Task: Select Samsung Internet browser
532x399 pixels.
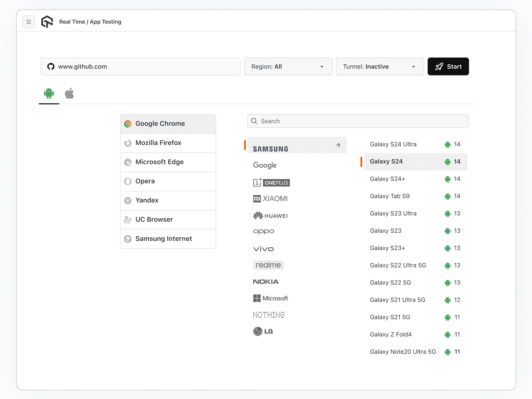Action: coord(168,239)
